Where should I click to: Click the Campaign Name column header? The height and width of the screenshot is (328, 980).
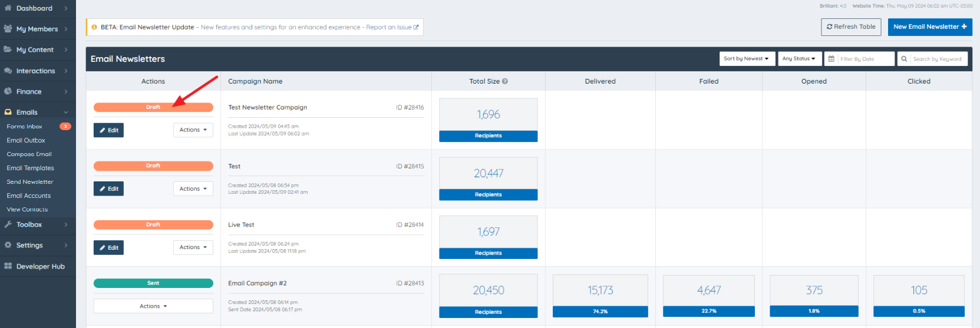[255, 81]
